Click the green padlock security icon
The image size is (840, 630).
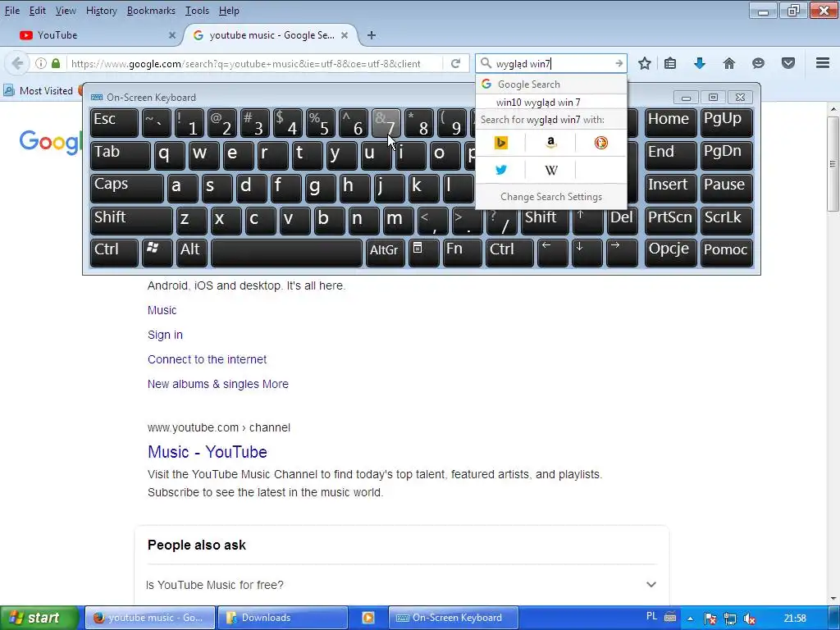pyautogui.click(x=56, y=64)
